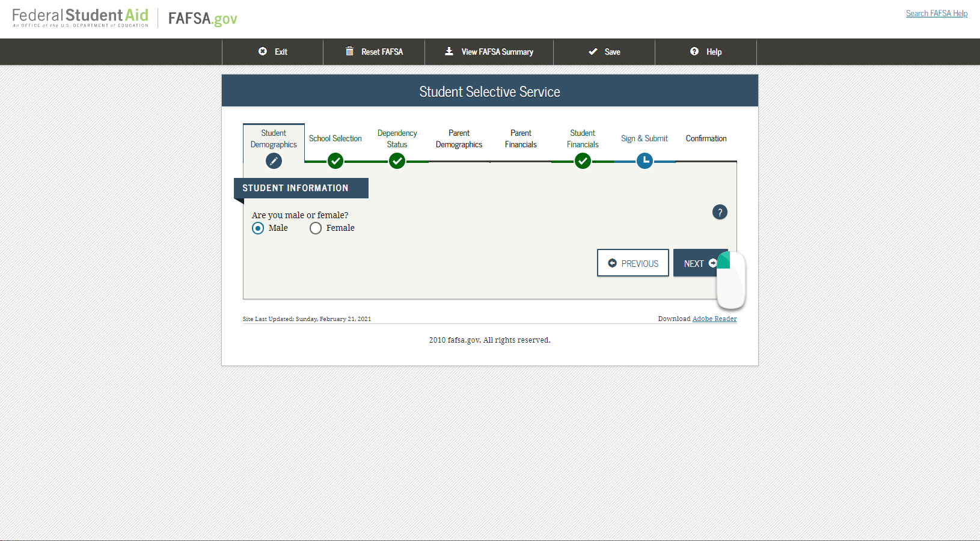Click the PREVIOUS button
980x541 pixels.
[x=632, y=263]
